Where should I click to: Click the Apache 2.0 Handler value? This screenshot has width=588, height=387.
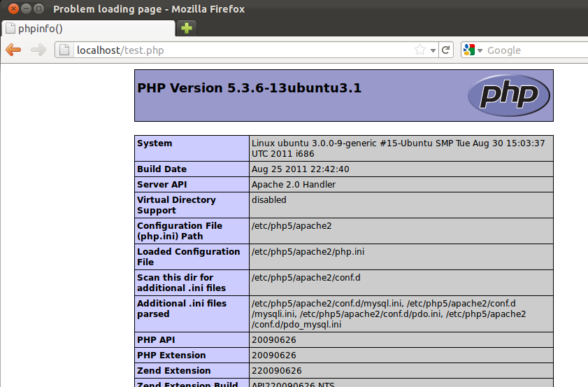293,185
